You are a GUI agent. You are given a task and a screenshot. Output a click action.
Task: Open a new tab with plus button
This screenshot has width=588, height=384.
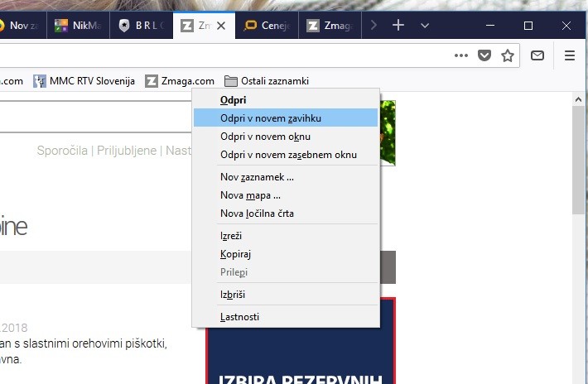coord(398,25)
